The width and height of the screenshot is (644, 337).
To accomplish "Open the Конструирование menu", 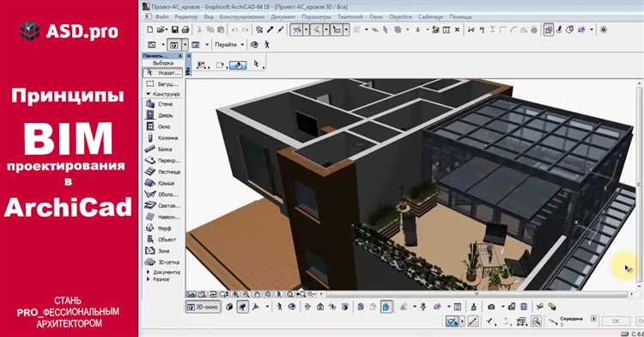I will [242, 17].
